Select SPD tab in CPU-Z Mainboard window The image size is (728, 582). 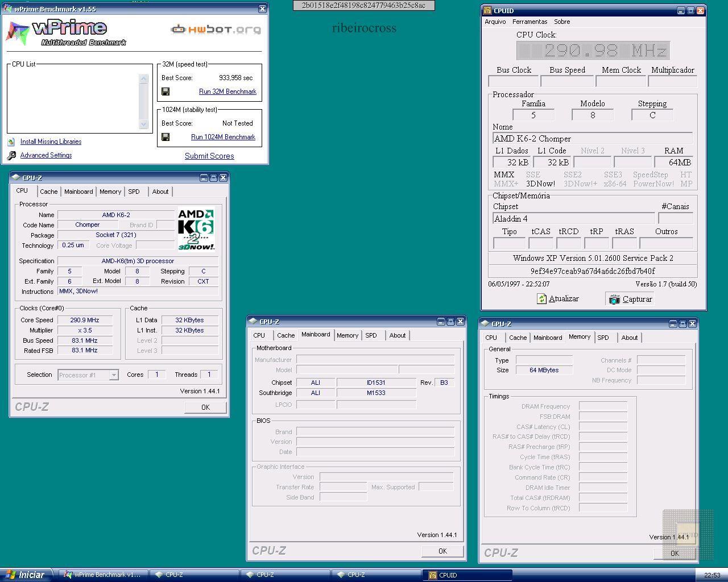(x=371, y=335)
